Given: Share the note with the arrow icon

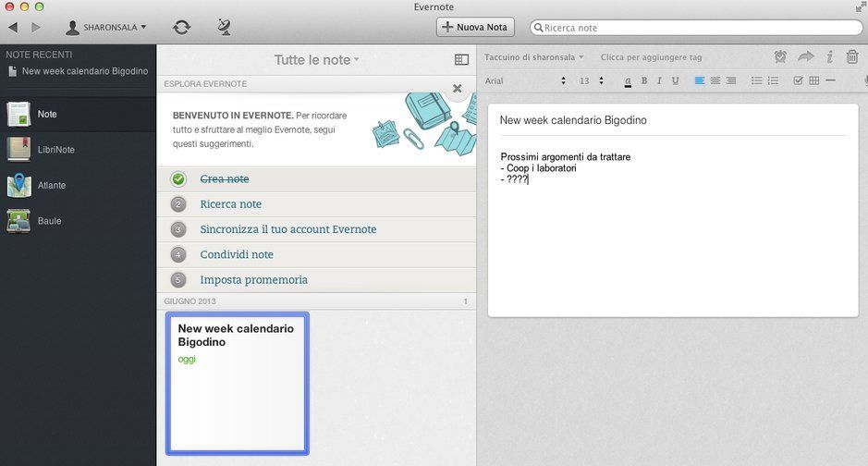Looking at the screenshot, I should 805,56.
